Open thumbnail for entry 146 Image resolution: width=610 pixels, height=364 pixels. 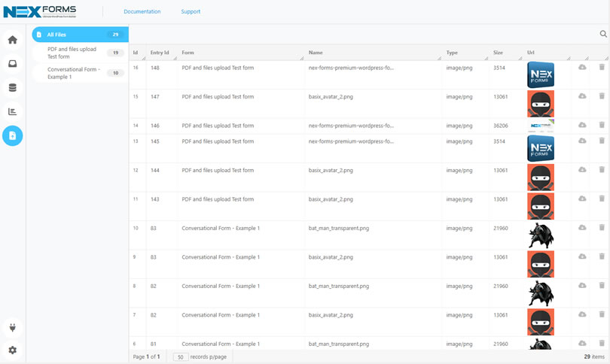[x=541, y=126]
